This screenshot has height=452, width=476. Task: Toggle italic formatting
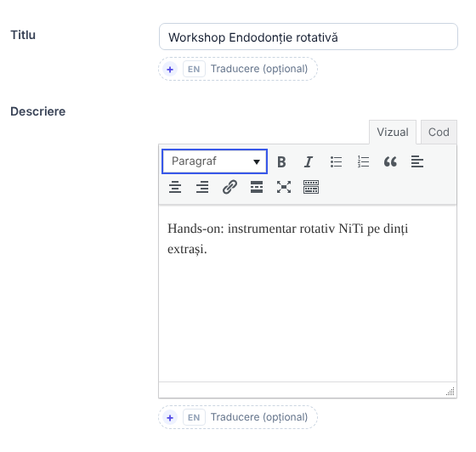click(x=309, y=161)
